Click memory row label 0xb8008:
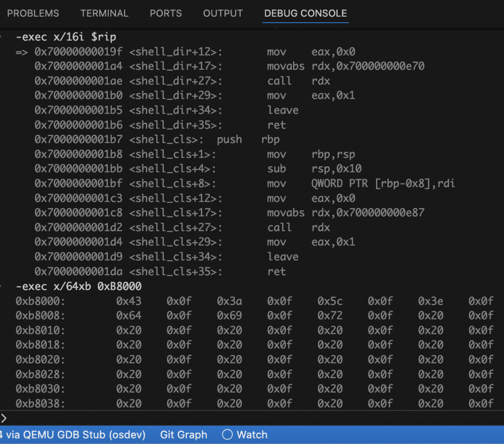504x444 pixels. click(x=40, y=316)
